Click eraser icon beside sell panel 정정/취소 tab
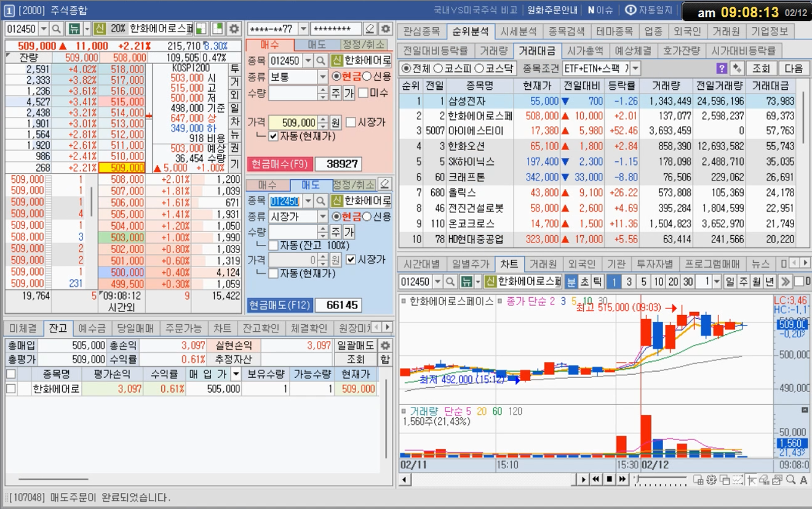Image resolution: width=812 pixels, height=509 pixels. (384, 184)
